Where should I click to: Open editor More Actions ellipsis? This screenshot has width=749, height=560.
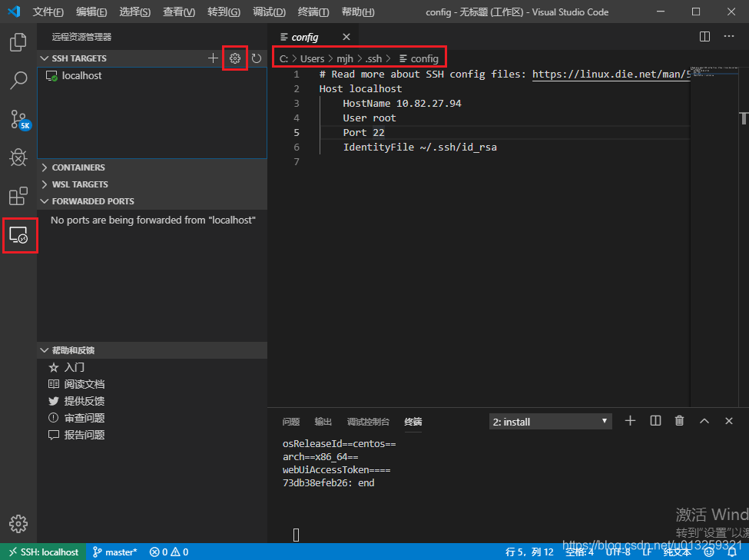click(x=728, y=37)
